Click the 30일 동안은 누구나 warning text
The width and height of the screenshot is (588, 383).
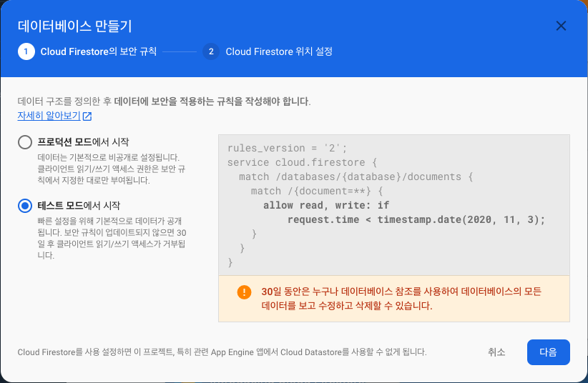pyautogui.click(x=401, y=298)
